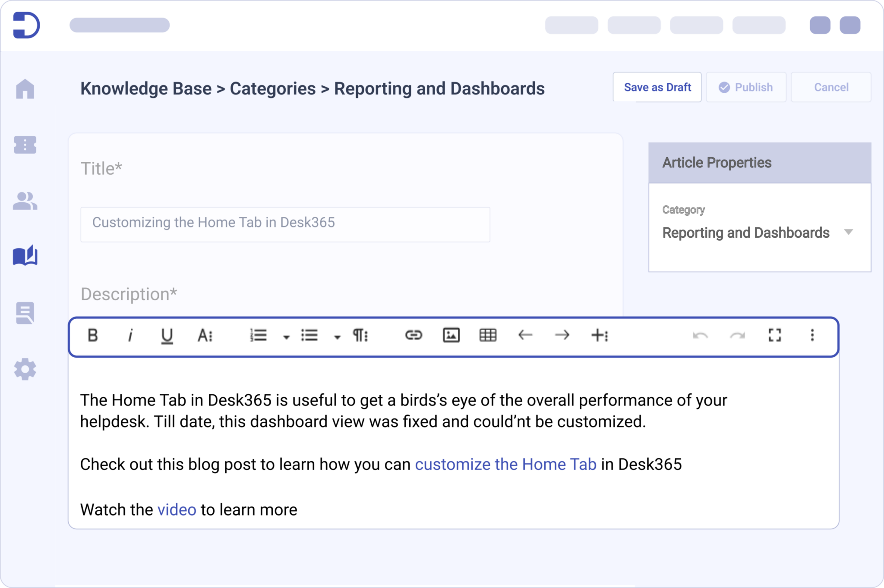Open the Settings gear in the sidebar
Screen dimensions: 884x588
(x=25, y=369)
